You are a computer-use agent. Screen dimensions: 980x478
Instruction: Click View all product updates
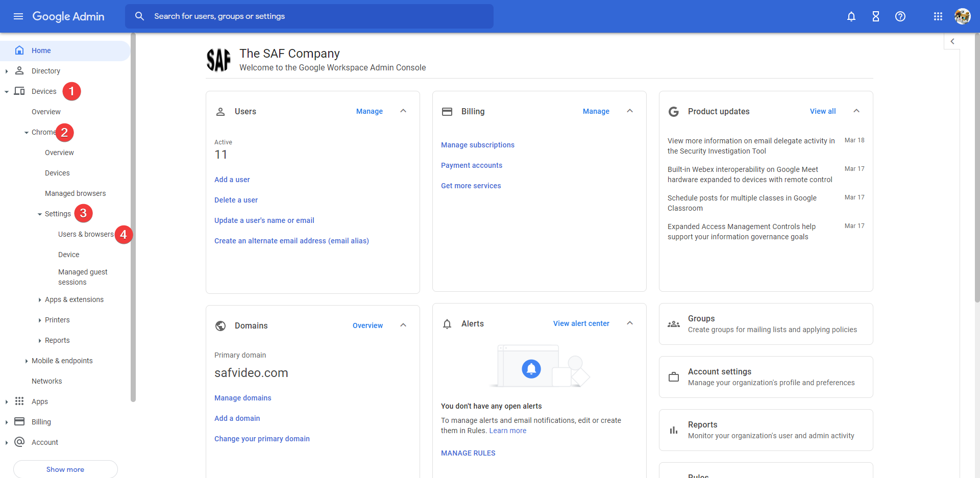point(823,111)
